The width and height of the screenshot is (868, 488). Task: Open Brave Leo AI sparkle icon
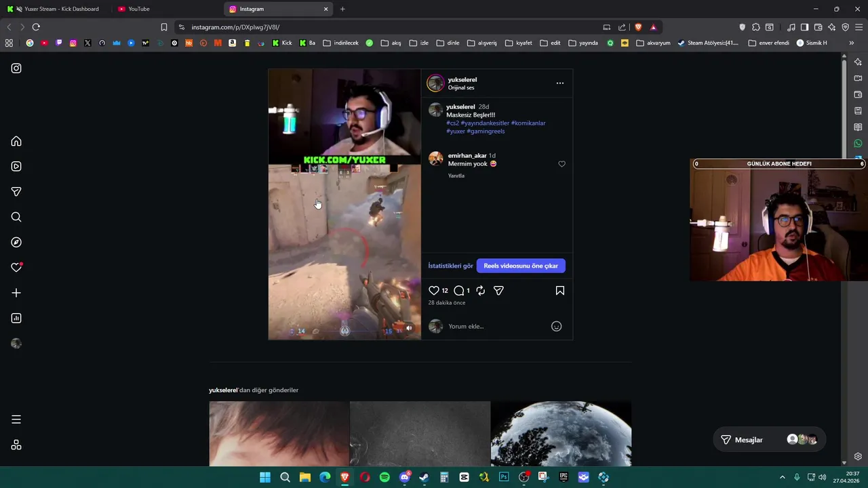pos(831,27)
